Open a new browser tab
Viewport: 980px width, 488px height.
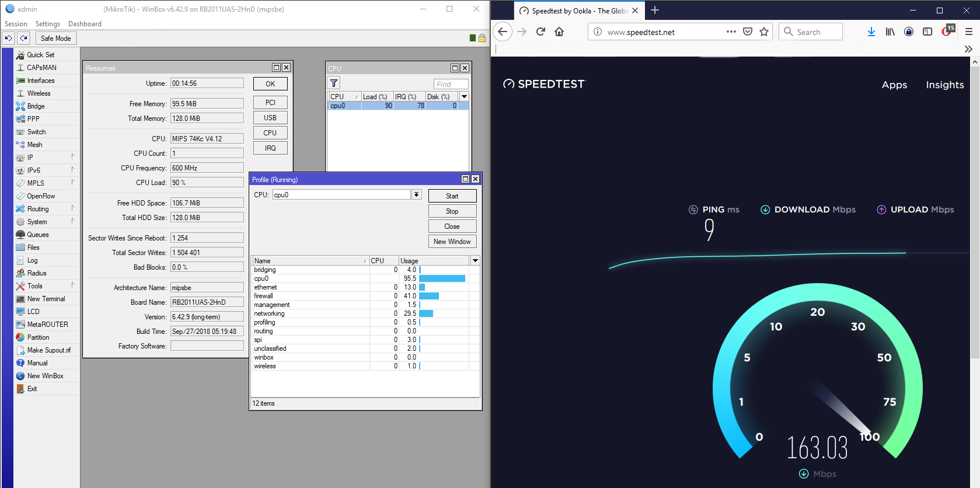click(655, 10)
